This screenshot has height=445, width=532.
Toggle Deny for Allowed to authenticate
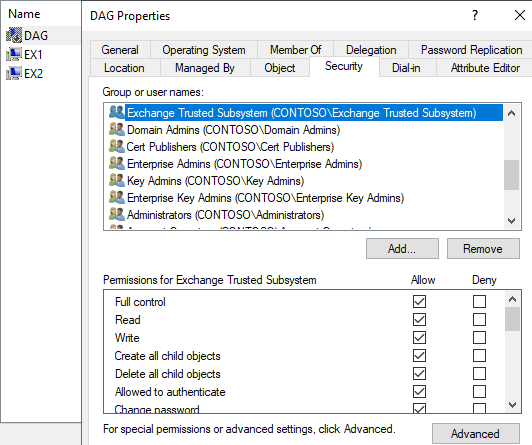tap(479, 391)
